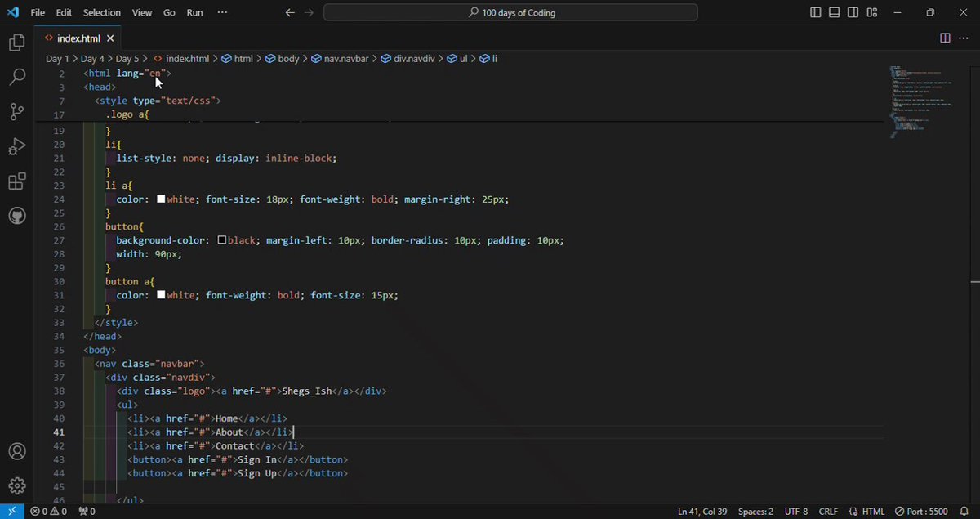Open the Source Control view
The image size is (980, 519).
(x=16, y=112)
